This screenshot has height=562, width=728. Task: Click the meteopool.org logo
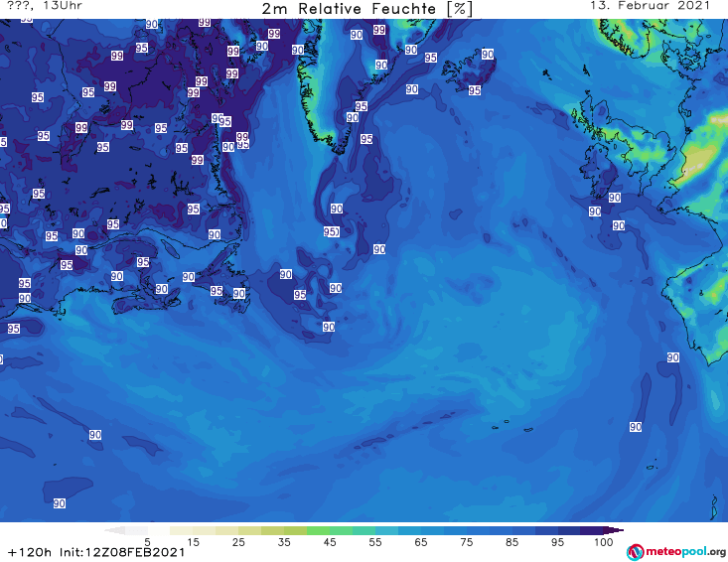(676, 552)
